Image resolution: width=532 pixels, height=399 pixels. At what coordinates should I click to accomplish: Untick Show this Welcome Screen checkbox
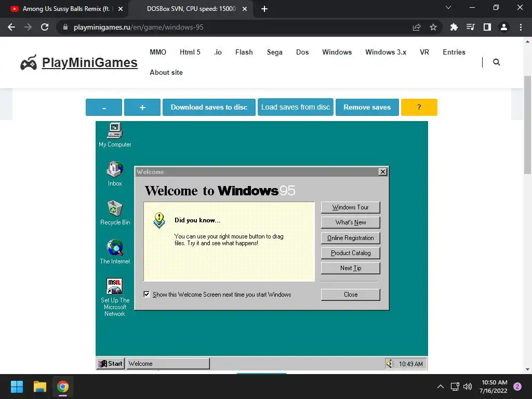147,294
